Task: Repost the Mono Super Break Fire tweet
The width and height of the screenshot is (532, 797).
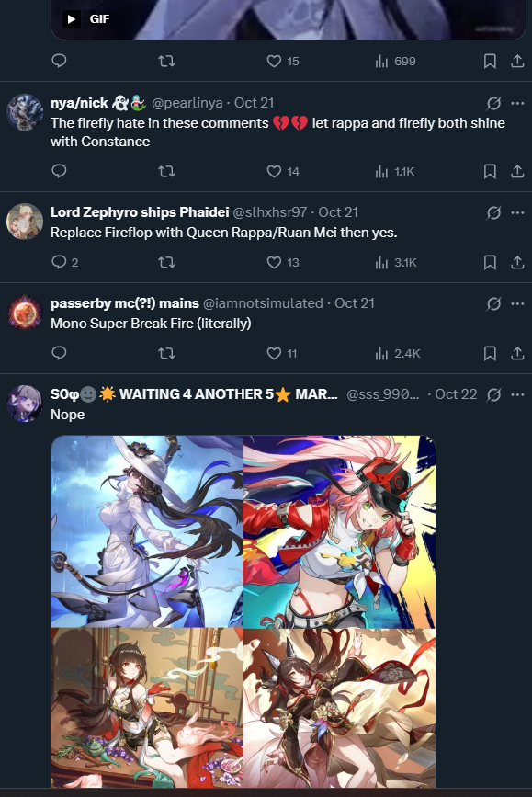Action: coord(166,353)
